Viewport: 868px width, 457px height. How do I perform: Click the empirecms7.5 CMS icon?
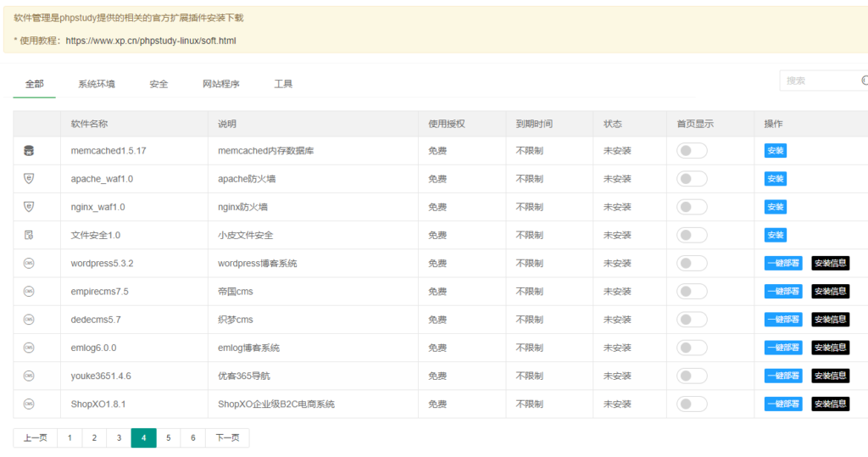click(x=29, y=292)
